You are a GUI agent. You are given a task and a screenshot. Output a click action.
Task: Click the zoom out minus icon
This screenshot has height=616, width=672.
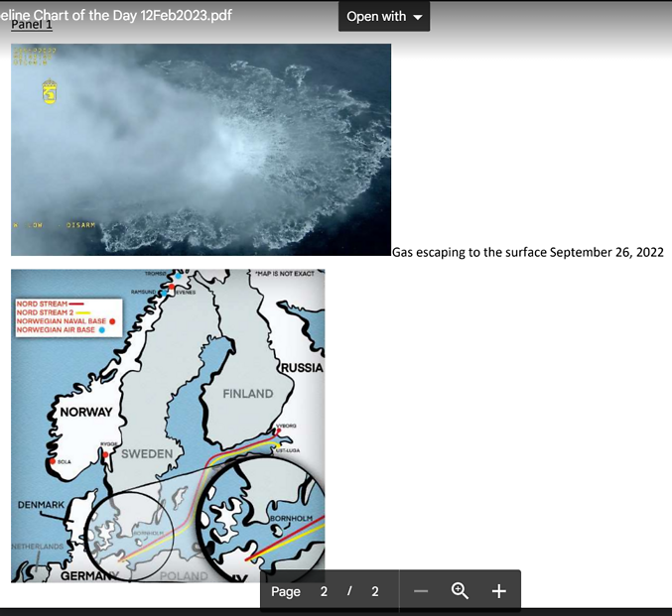point(421,591)
